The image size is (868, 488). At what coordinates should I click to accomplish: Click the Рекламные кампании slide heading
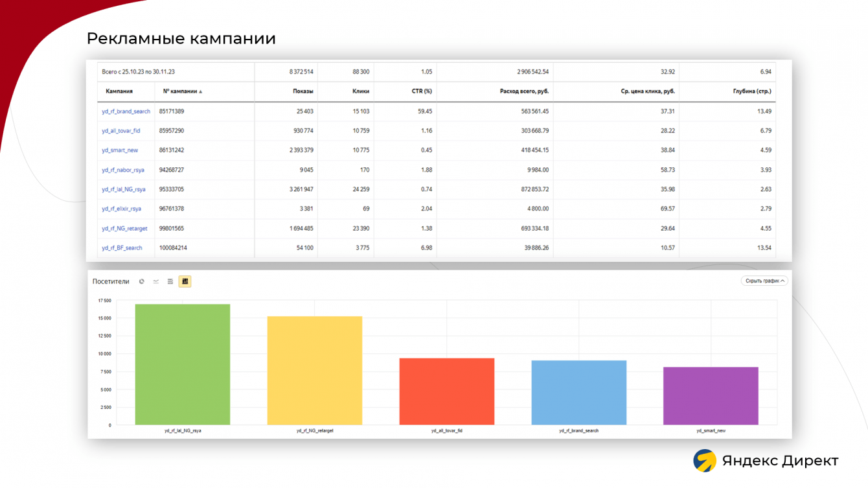181,38
